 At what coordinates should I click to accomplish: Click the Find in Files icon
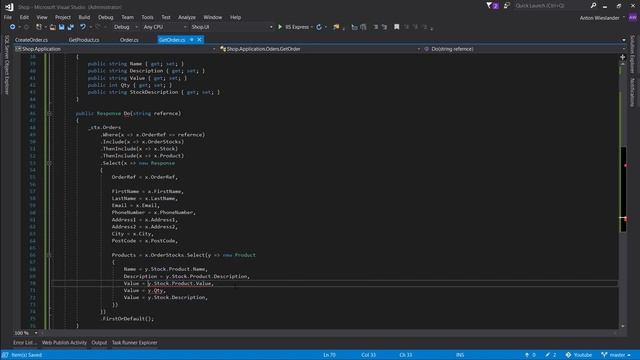(x=336, y=27)
